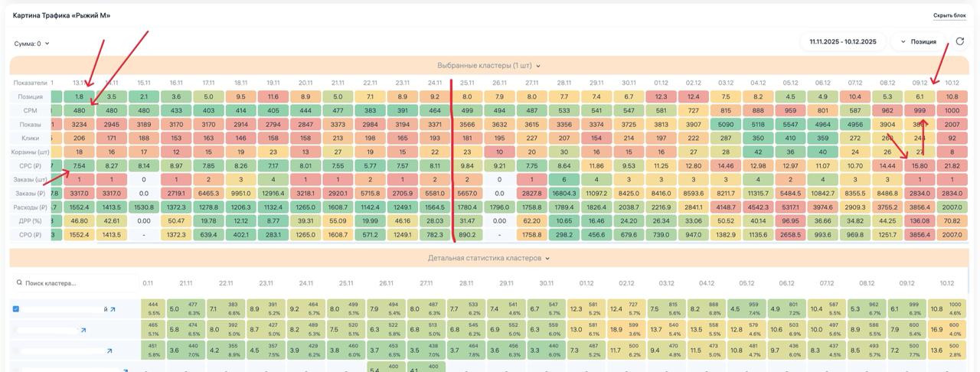980x372 pixels.
Task: Click the 15.11 date header in the upper table
Action: (x=144, y=83)
